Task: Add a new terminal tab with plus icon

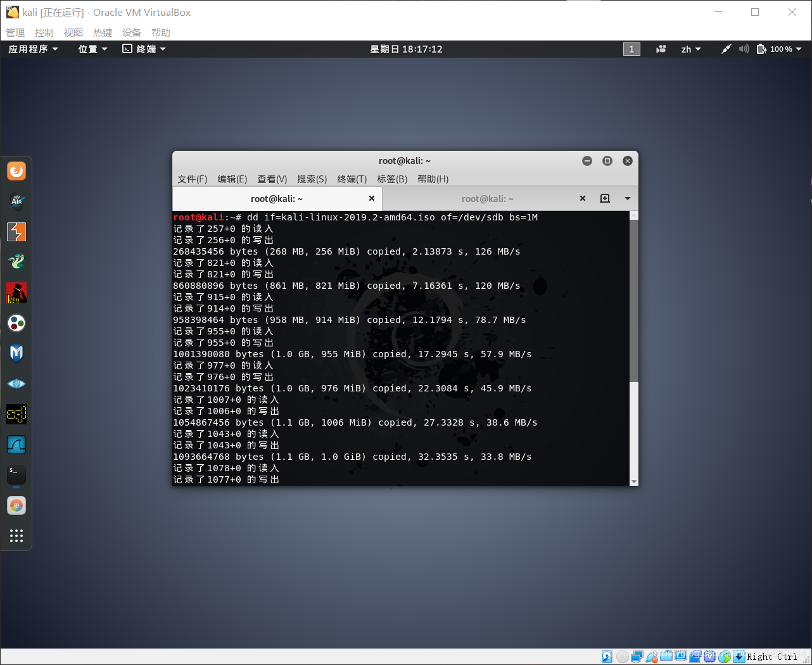Action: coord(605,198)
